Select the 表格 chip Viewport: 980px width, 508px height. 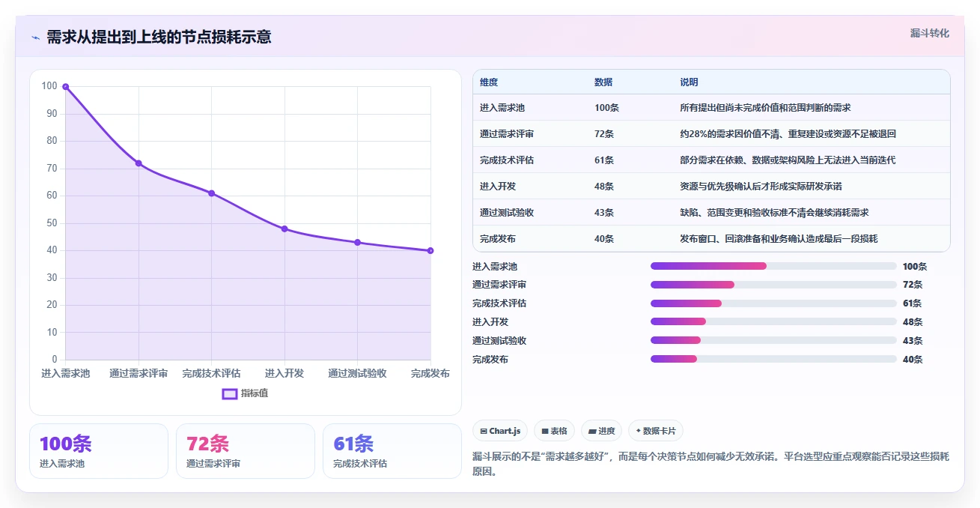click(554, 431)
